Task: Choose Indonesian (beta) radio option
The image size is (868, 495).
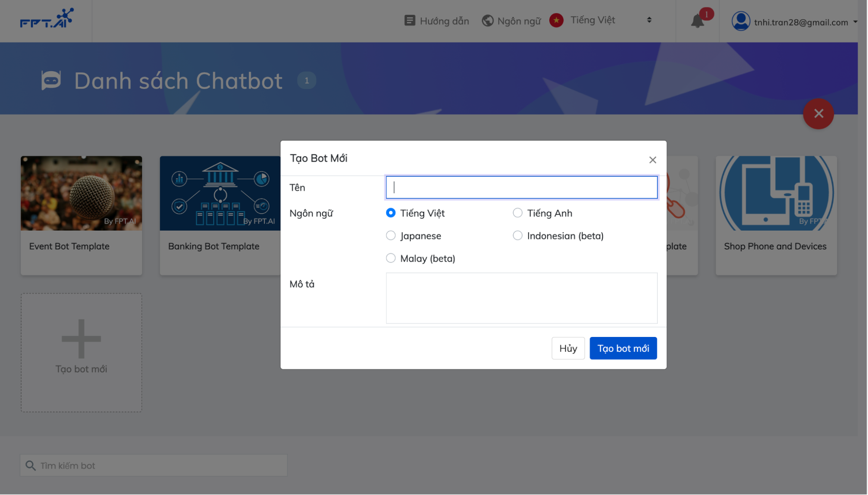Action: tap(517, 235)
